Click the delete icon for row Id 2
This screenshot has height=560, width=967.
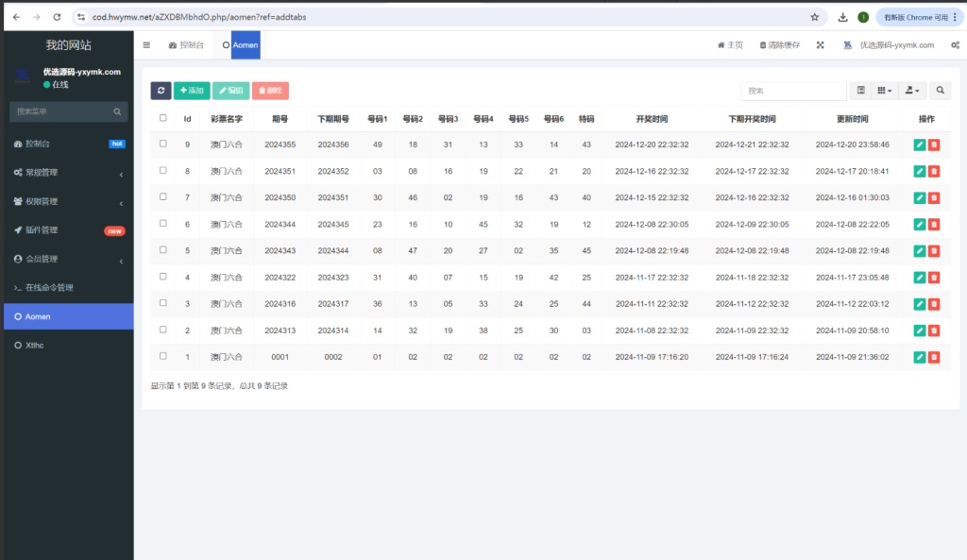pyautogui.click(x=934, y=331)
